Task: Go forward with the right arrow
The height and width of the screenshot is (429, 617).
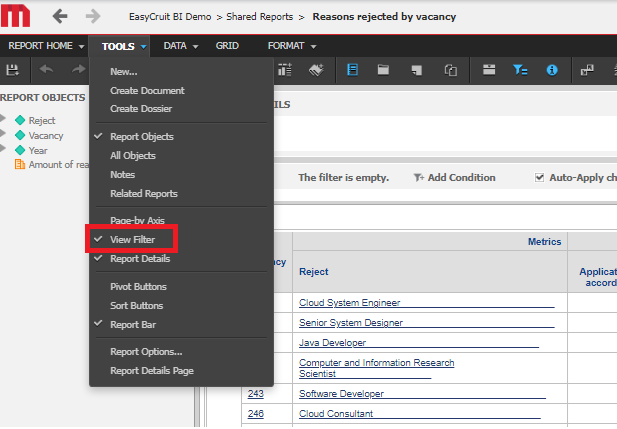Action: (x=93, y=16)
